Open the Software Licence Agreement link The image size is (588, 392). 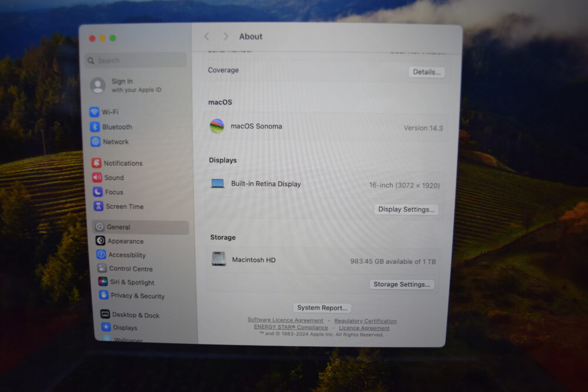285,320
